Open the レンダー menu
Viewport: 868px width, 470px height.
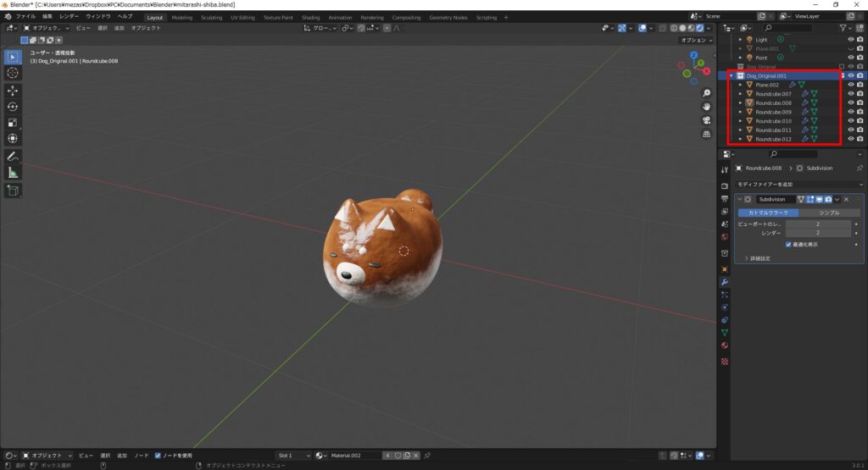[69, 17]
